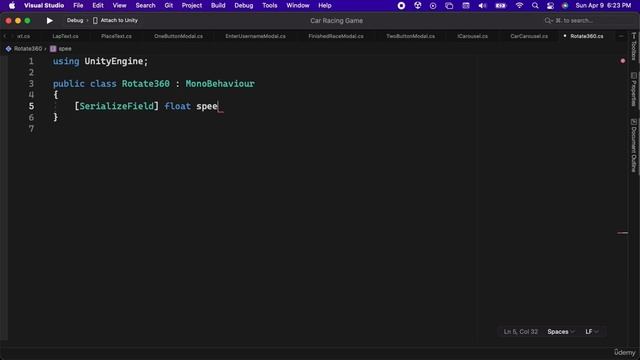Open the Apple menu
This screenshot has height=360, width=640.
click(12, 6)
